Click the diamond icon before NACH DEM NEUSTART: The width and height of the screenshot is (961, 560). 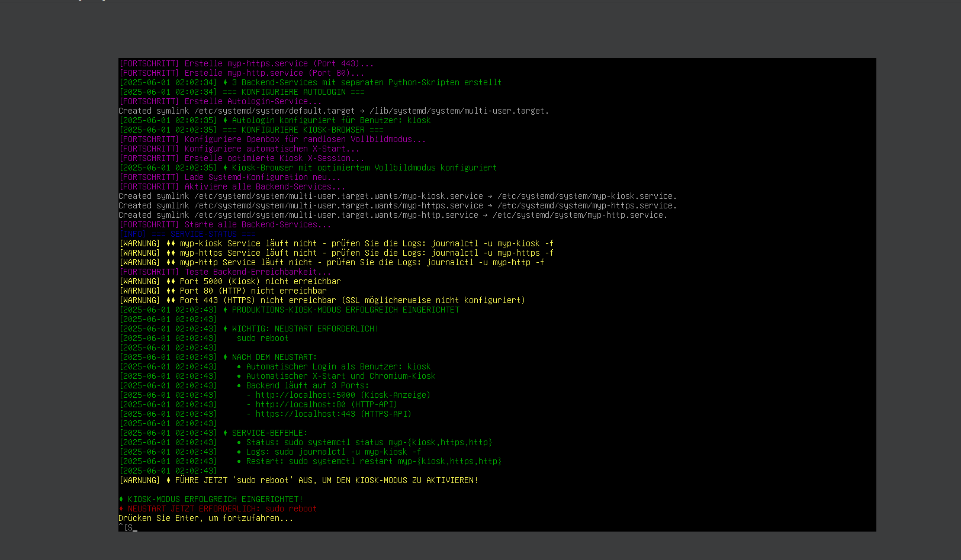[x=225, y=357]
